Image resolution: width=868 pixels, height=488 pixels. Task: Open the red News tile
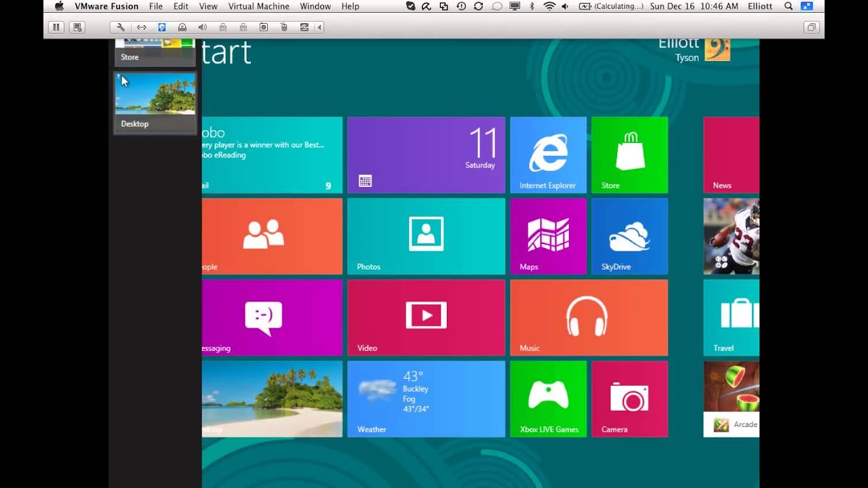click(x=731, y=155)
